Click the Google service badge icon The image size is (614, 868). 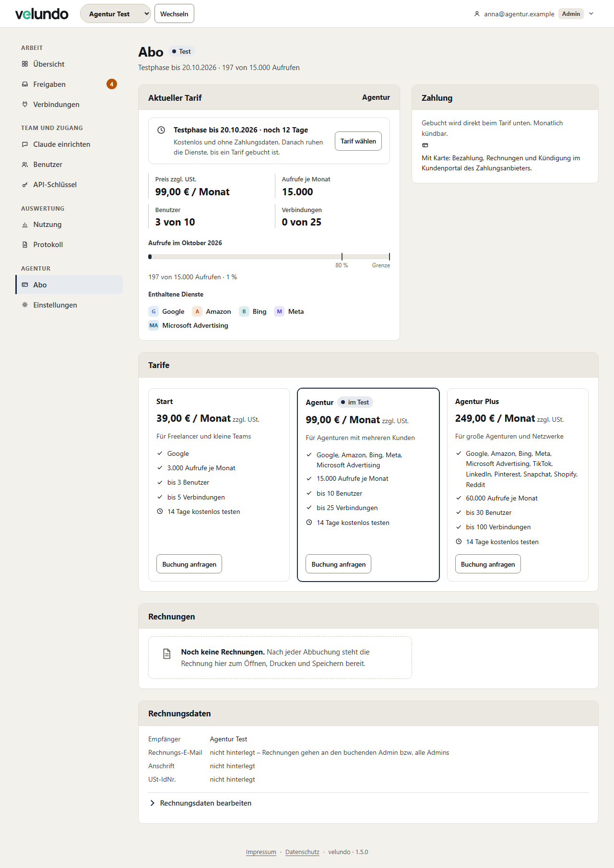click(153, 311)
